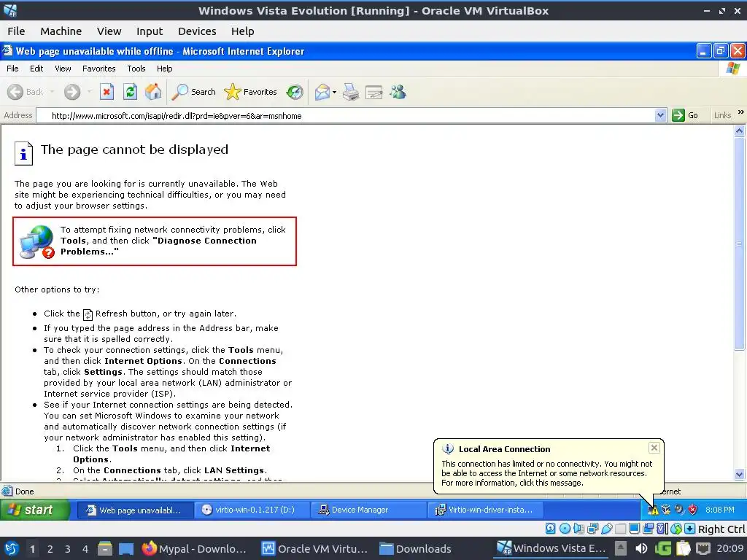Click VirtualBox keyboard capture arrow icon

pos(690,528)
